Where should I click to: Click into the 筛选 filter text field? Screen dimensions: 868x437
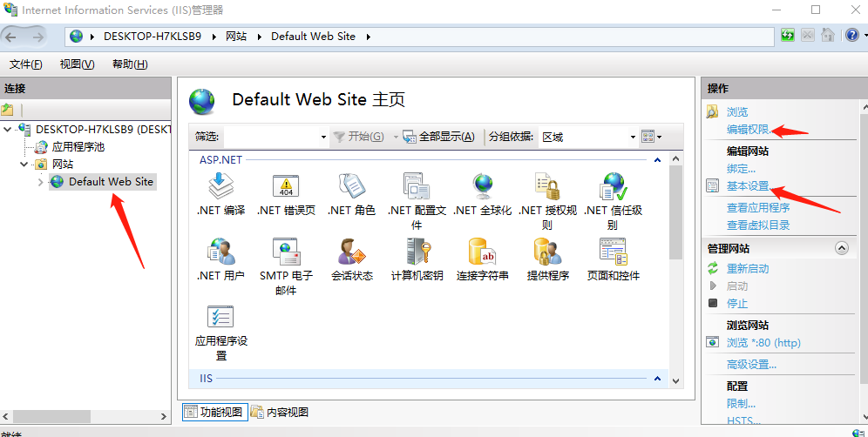[x=271, y=137]
